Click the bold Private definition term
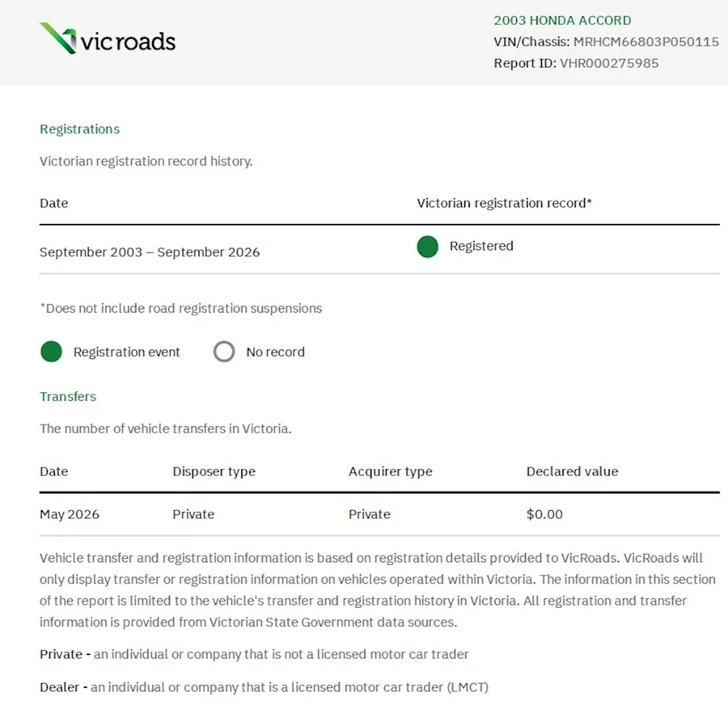The image size is (728, 705). click(61, 654)
